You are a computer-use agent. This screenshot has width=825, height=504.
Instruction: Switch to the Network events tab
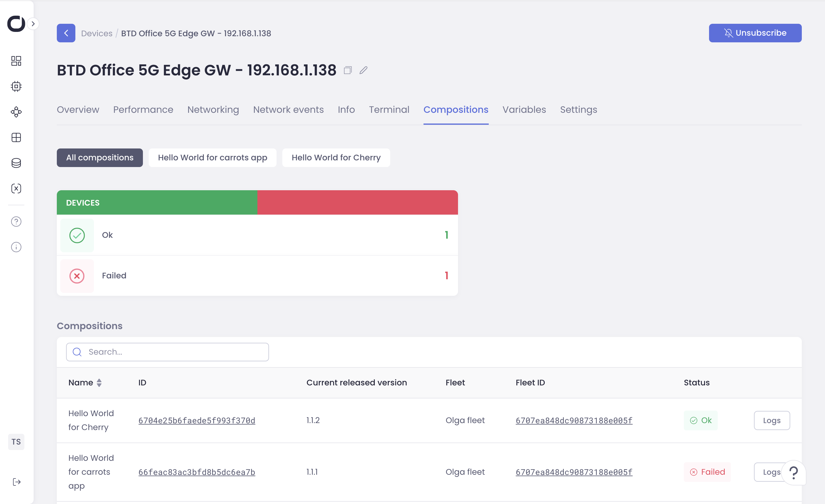[x=288, y=110]
